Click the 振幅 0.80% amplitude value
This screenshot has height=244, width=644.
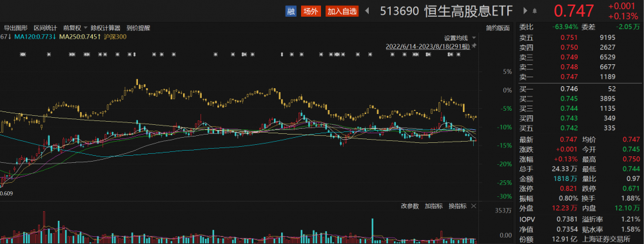coord(567,199)
